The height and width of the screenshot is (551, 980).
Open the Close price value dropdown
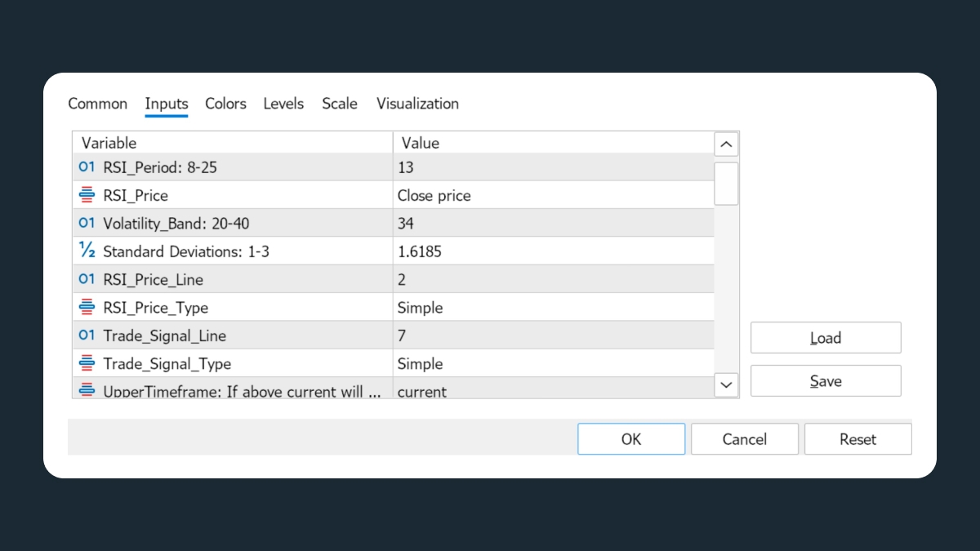point(553,195)
